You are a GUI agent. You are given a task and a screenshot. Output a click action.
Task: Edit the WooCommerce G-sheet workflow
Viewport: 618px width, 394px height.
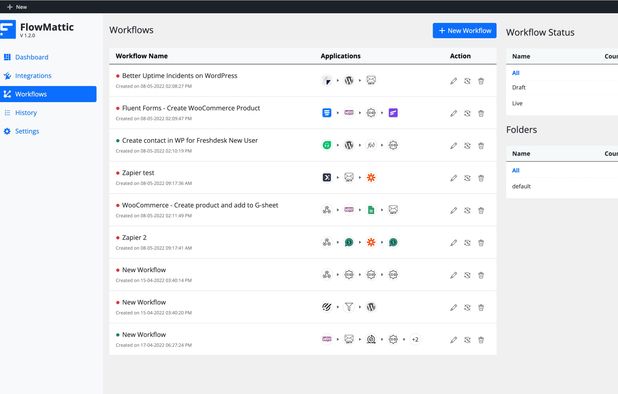tap(454, 210)
